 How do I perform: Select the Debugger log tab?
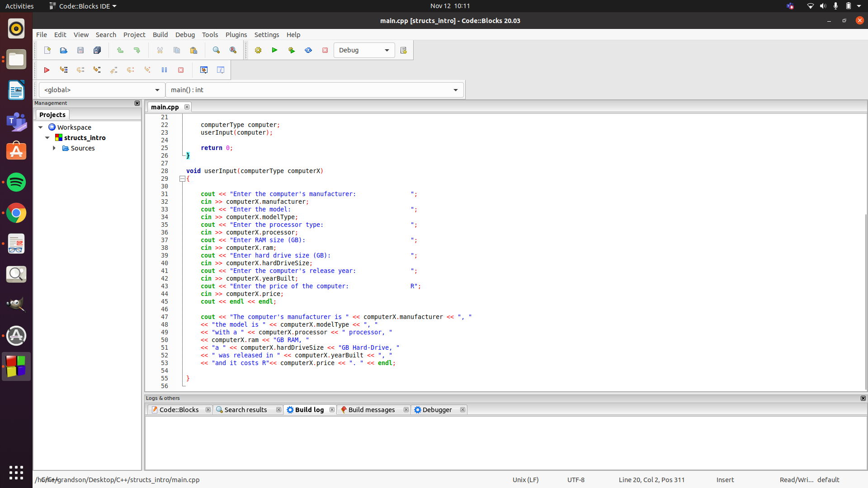[x=437, y=410]
